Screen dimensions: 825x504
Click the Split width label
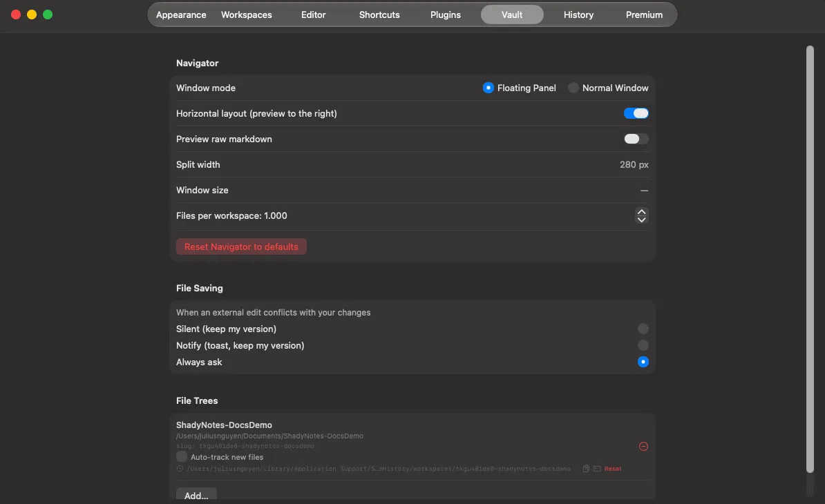point(198,164)
